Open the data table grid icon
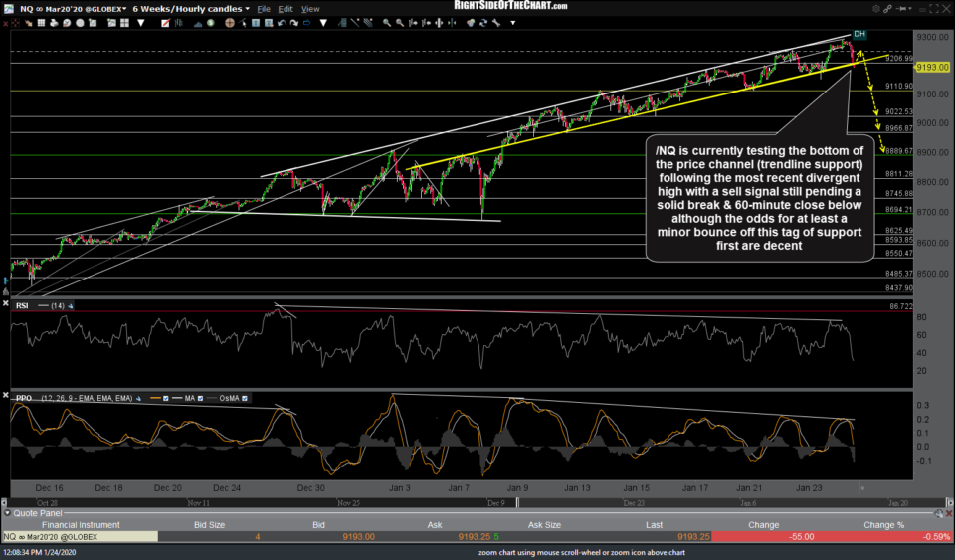Viewport: 955px width, 560px height. (x=41, y=23)
